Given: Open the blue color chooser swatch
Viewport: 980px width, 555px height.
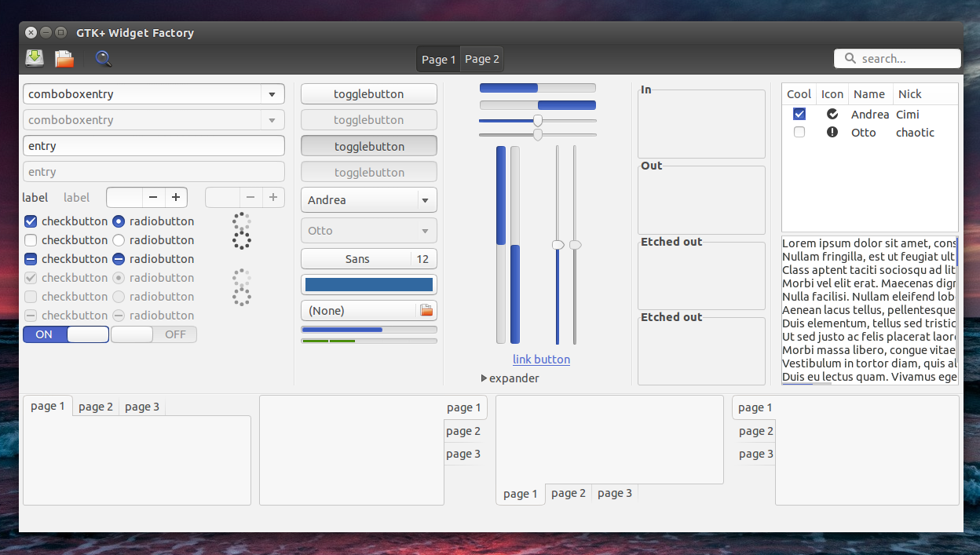Looking at the screenshot, I should coord(369,285).
